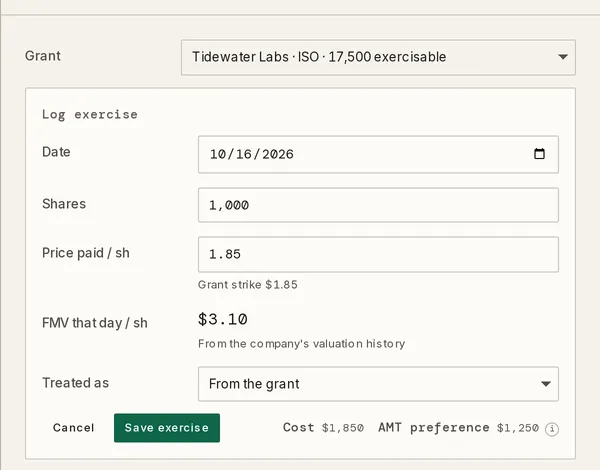Open the calendar picker icon in Date field

(539, 154)
